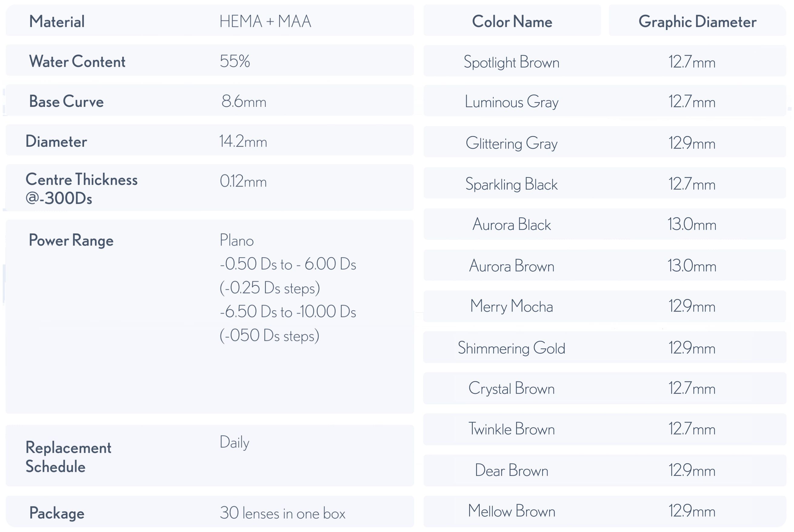Click the Water Content label
This screenshot has height=532, width=794.
pos(77,62)
